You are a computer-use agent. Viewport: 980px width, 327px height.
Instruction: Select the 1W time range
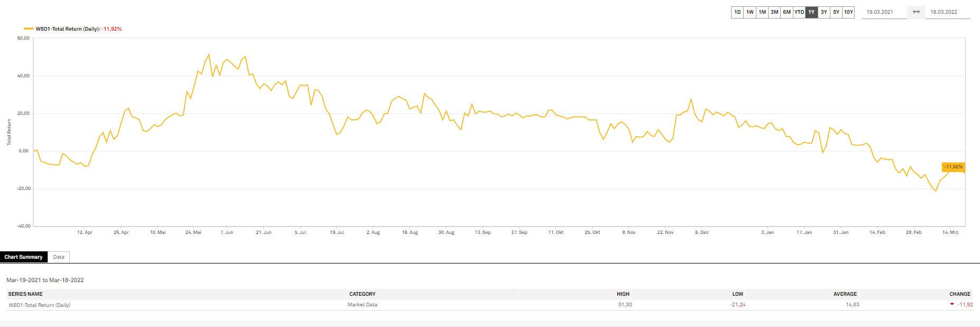(x=750, y=12)
